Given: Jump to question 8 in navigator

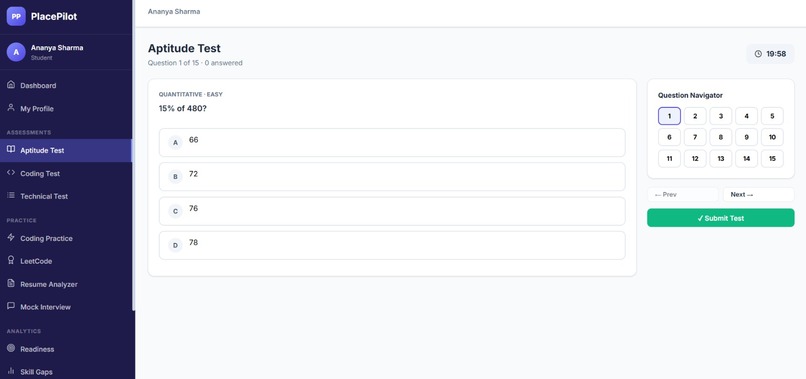Looking at the screenshot, I should coord(721,137).
